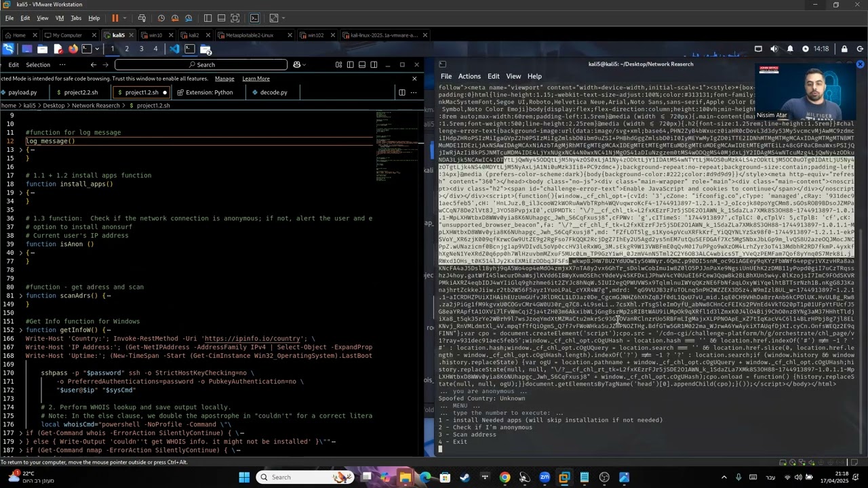Click the revert to snapshot icon
The height and width of the screenshot is (488, 868).
(x=175, y=18)
